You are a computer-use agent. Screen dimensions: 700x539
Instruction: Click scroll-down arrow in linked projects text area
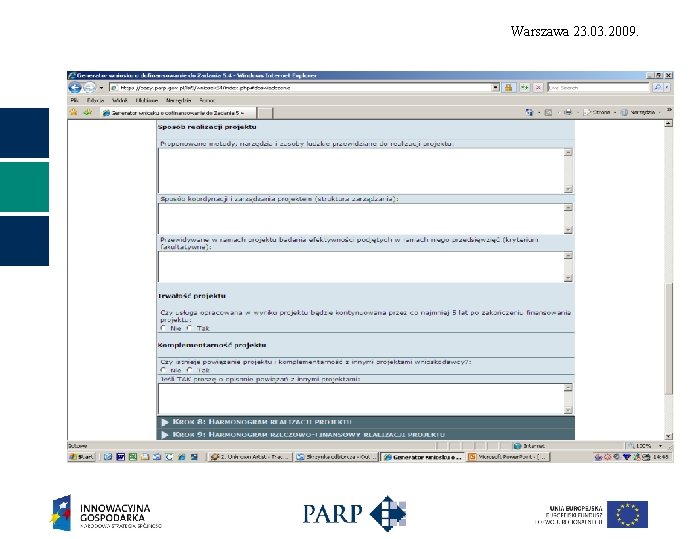(568, 410)
